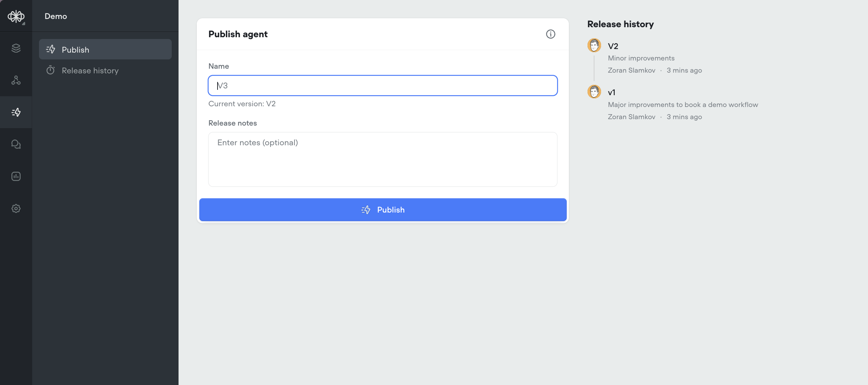Select the knowledge base stack icon
Image resolution: width=868 pixels, height=385 pixels.
(16, 48)
